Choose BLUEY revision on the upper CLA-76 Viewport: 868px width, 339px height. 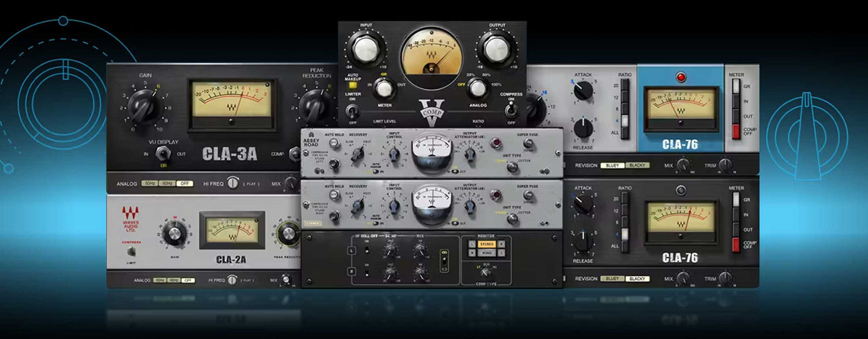pos(613,165)
